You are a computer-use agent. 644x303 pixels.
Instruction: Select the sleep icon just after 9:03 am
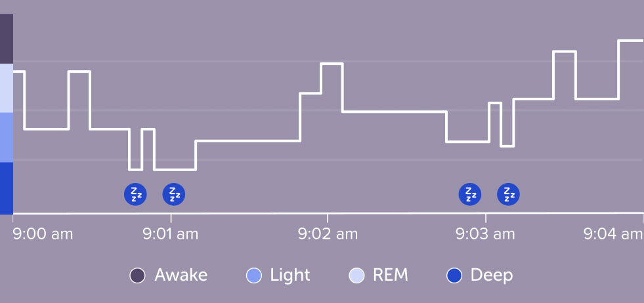tap(508, 194)
